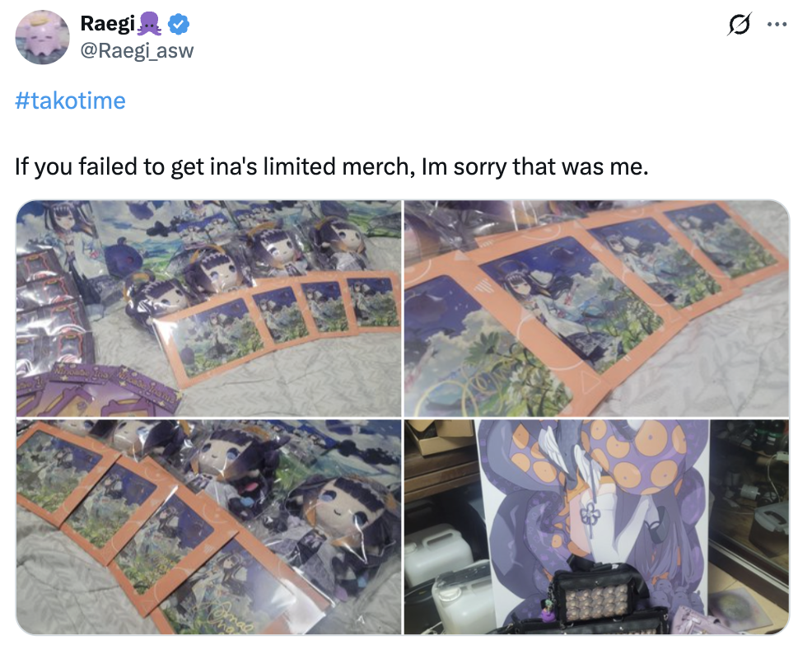Expand the three-dot more options menu
This screenshot has width=812, height=659.
(x=777, y=24)
